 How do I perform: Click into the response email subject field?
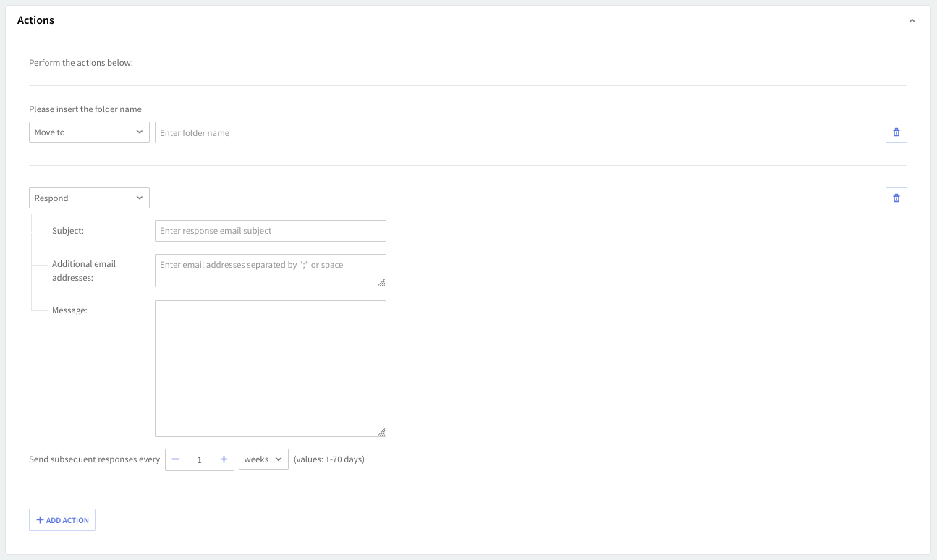[x=270, y=231]
